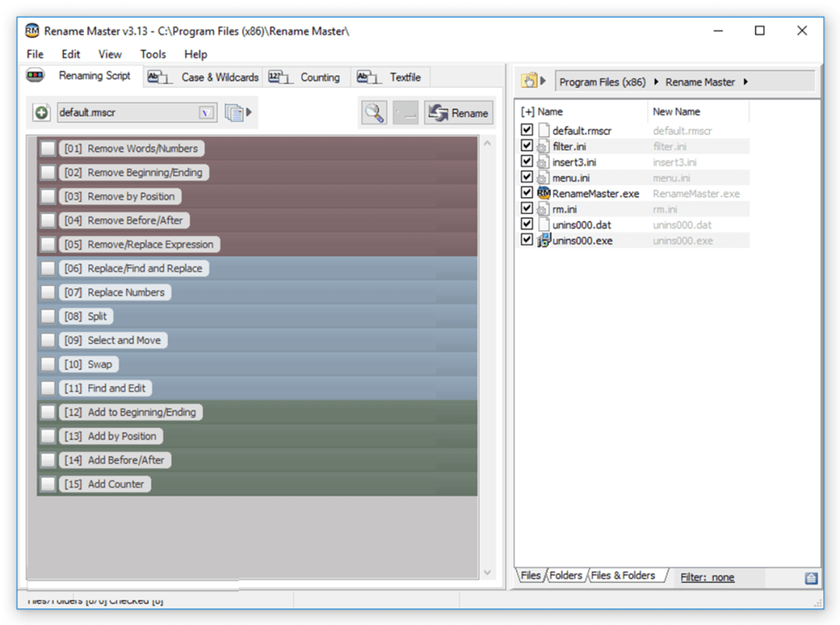Viewport: 840px width, 625px height.
Task: Click the script copy pages icon
Action: pos(234,113)
